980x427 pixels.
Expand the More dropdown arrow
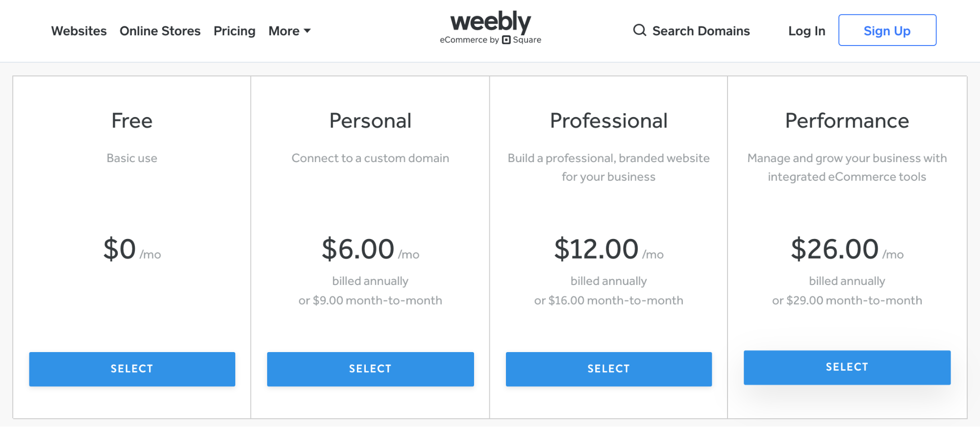307,31
